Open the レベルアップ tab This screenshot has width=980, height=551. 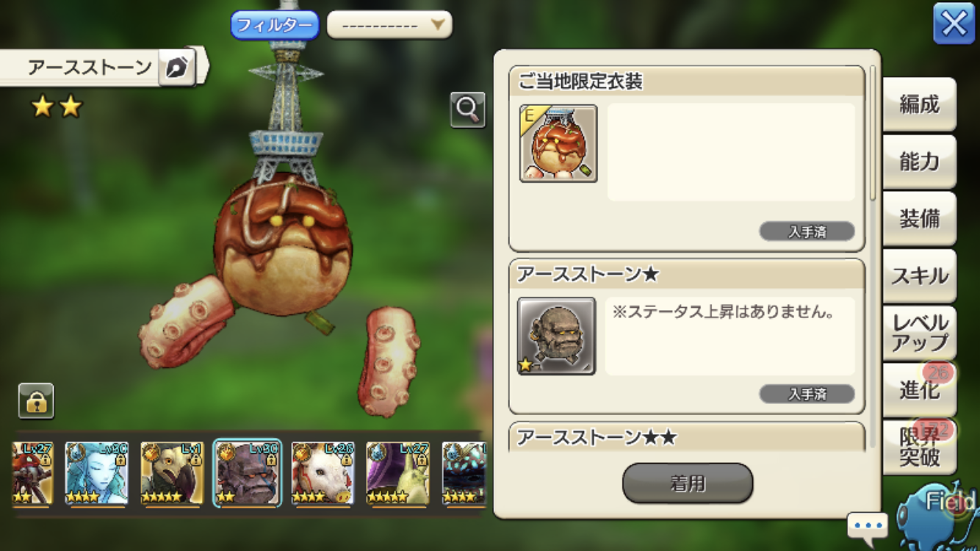(920, 333)
